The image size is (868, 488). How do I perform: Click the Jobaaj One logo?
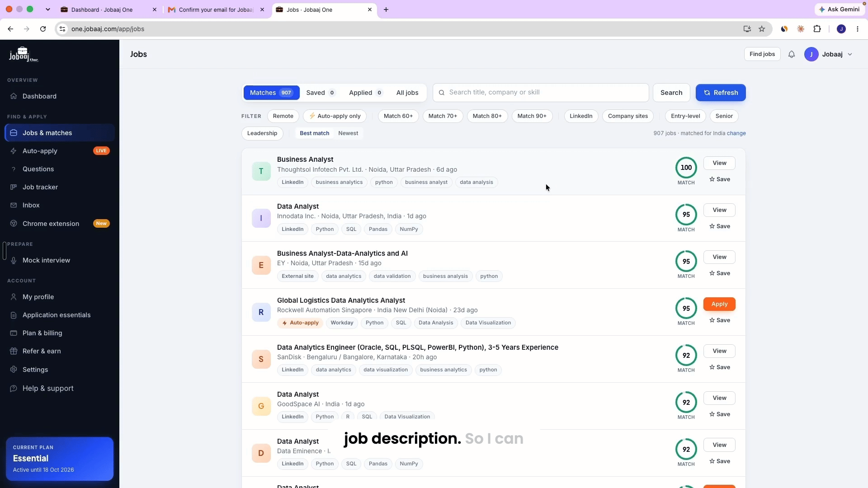pos(24,54)
